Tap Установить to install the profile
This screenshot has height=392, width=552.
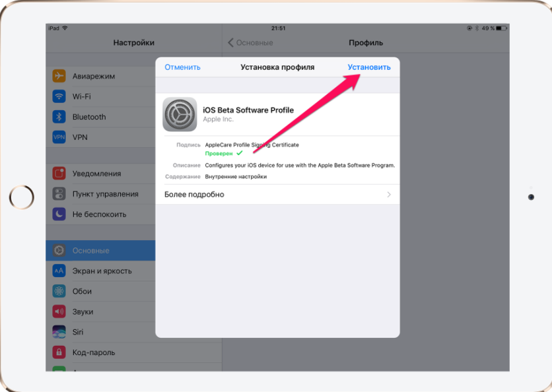[369, 67]
